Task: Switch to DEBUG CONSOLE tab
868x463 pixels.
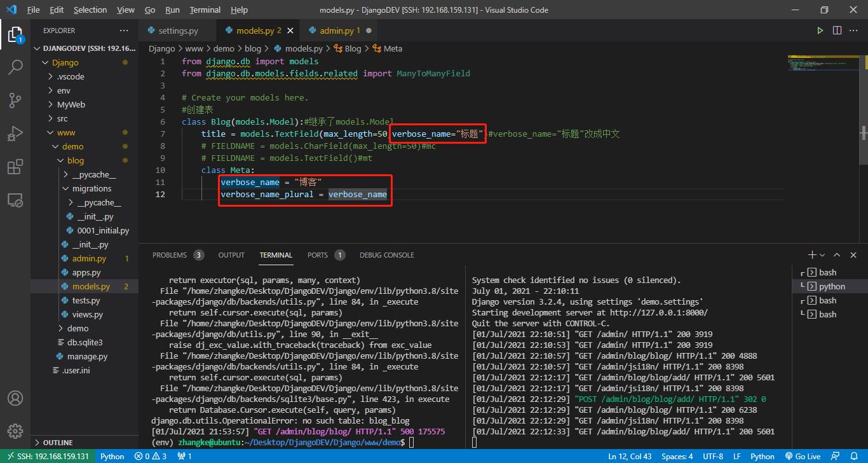Action: tap(386, 254)
